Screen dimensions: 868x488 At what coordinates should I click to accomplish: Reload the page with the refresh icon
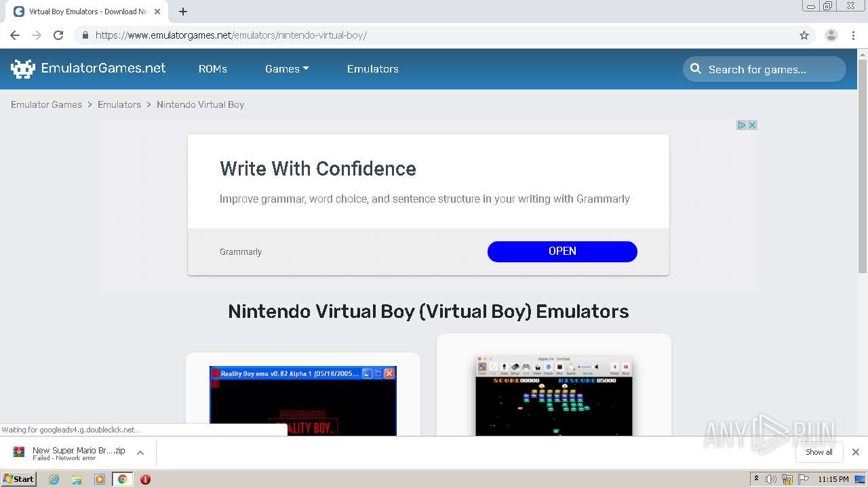(58, 35)
